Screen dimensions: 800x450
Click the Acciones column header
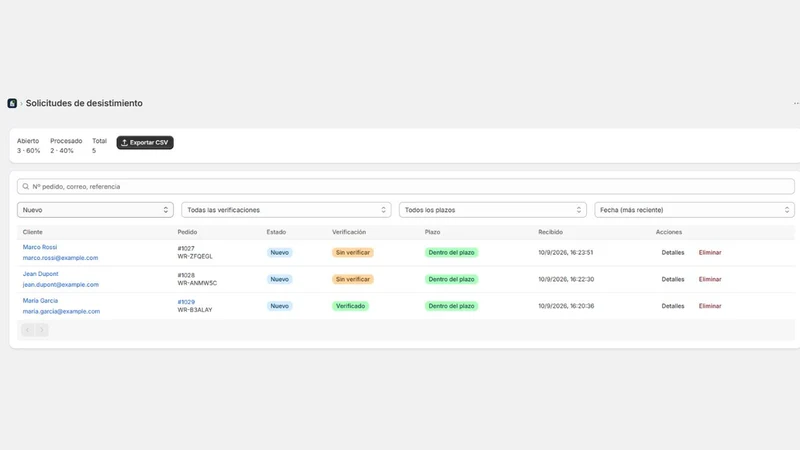pos(668,232)
